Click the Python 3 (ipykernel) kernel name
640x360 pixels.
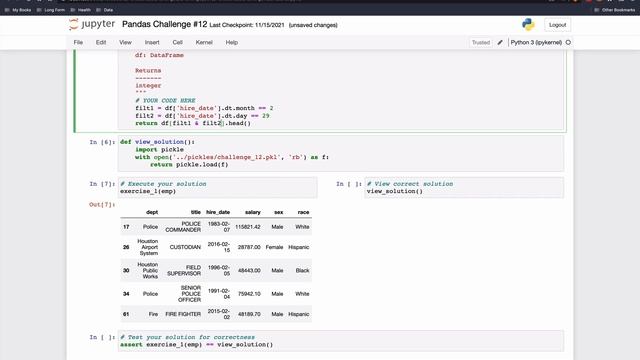pos(536,42)
